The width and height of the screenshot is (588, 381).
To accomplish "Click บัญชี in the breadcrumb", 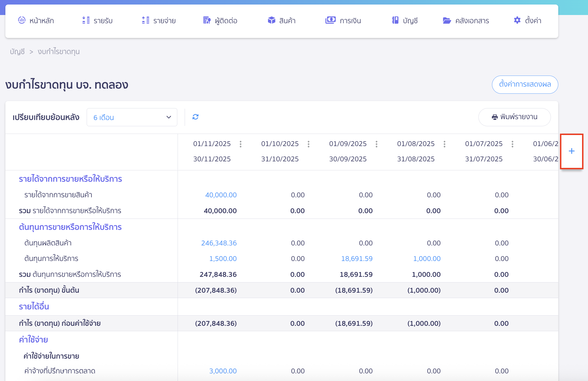I will [17, 52].
